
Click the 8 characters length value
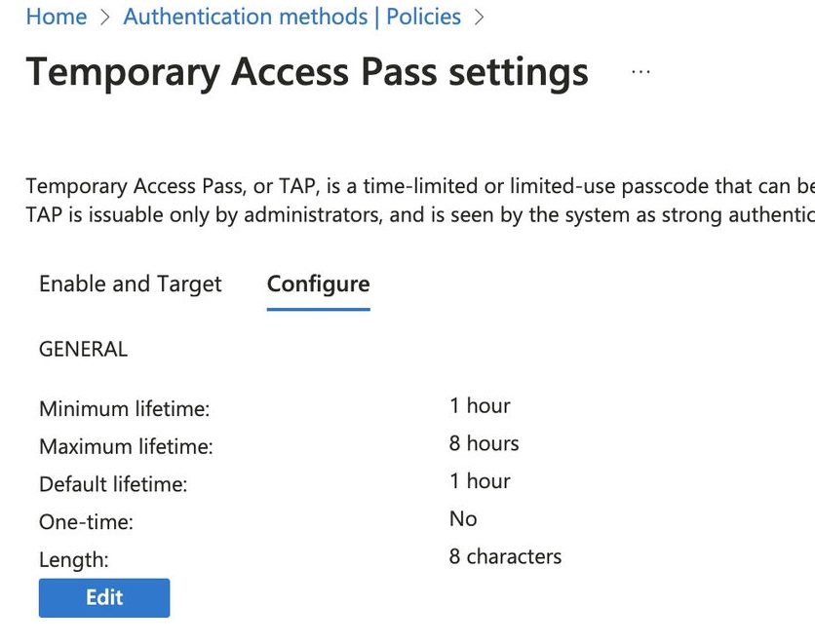click(505, 556)
